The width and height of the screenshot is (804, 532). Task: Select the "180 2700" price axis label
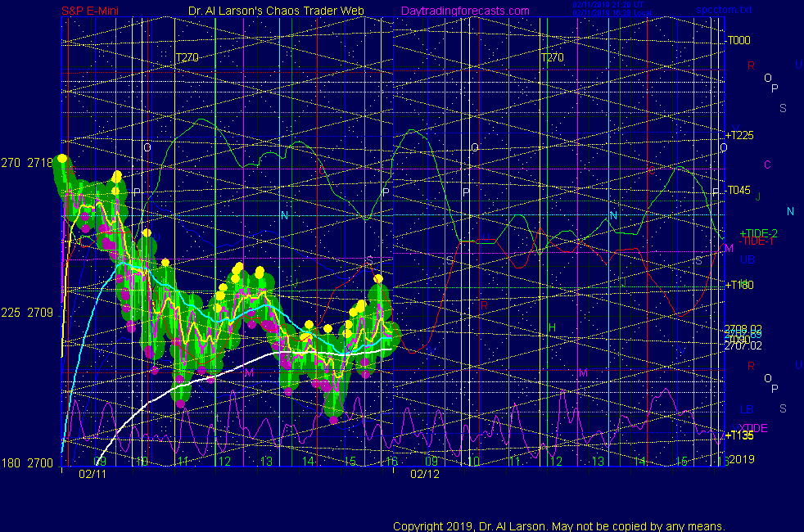point(27,463)
